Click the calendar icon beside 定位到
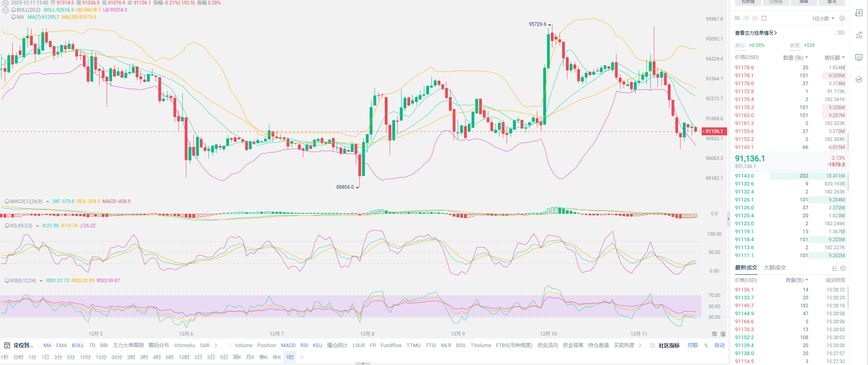This screenshot has width=868, height=365. click(x=7, y=345)
